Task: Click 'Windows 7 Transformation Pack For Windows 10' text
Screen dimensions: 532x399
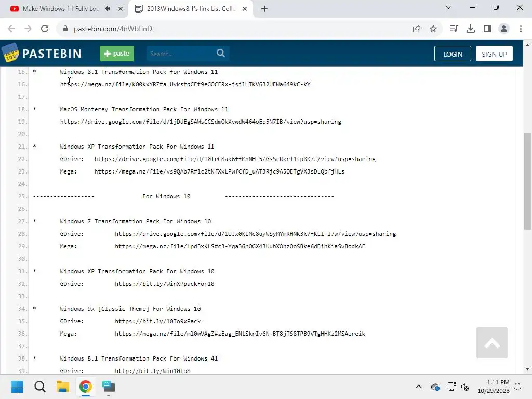Action: tap(136, 221)
